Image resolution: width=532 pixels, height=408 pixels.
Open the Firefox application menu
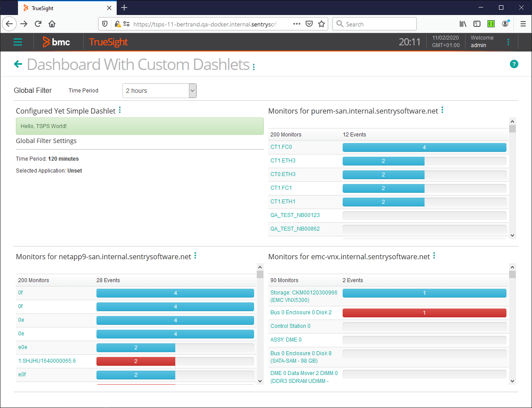[523, 24]
